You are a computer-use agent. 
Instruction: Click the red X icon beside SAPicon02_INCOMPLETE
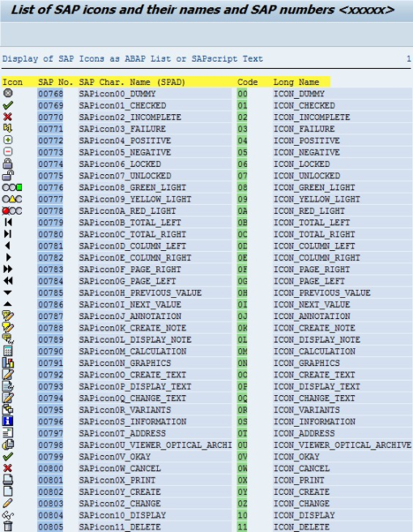(x=7, y=117)
